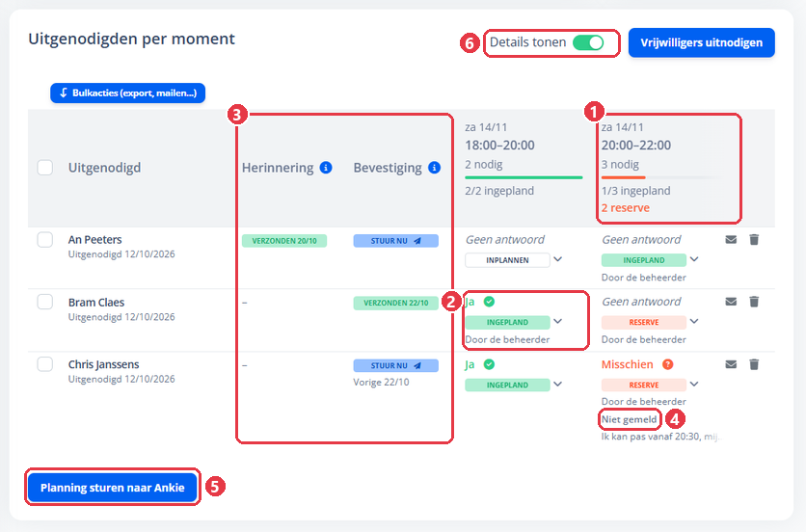The width and height of the screenshot is (806, 532).
Task: Click the info icon next to Herinnering
Action: tap(326, 168)
